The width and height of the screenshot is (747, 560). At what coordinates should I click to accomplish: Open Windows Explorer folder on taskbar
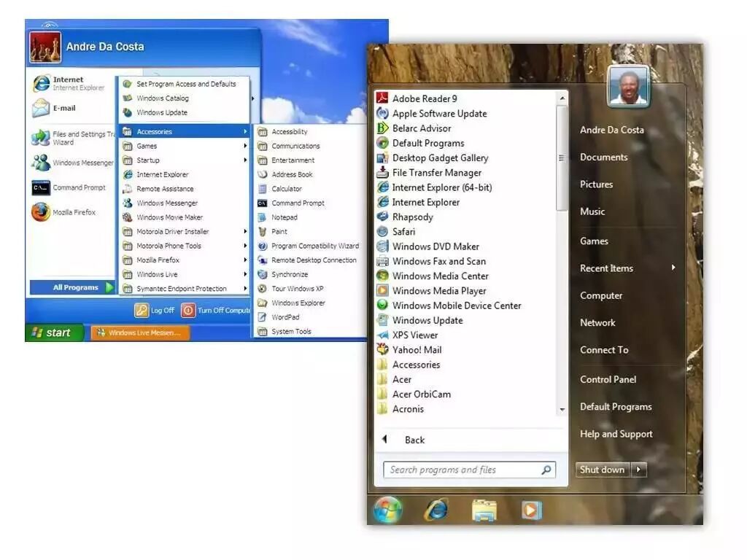point(484,510)
